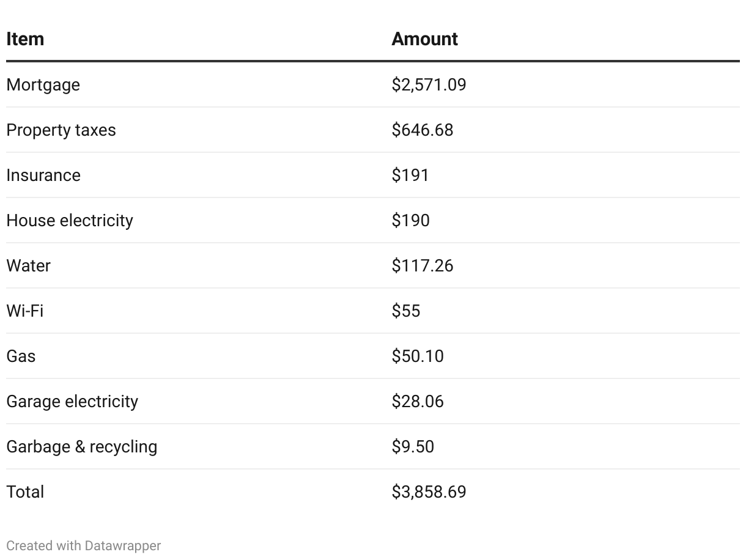
Task: Click the $117.26 water amount
Action: pos(423,266)
